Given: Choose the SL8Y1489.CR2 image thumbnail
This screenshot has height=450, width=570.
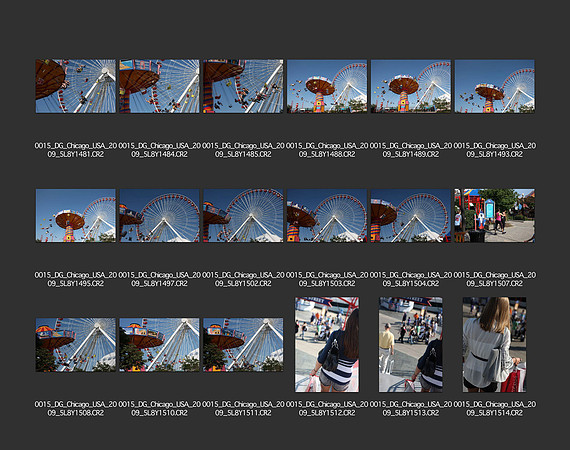Looking at the screenshot, I should [411, 86].
